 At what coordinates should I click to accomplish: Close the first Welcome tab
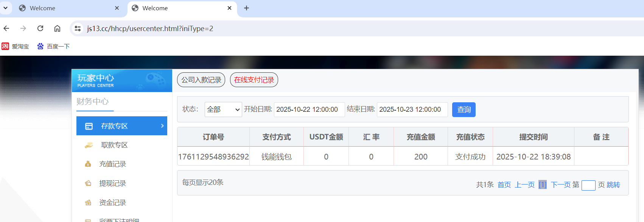pyautogui.click(x=117, y=8)
